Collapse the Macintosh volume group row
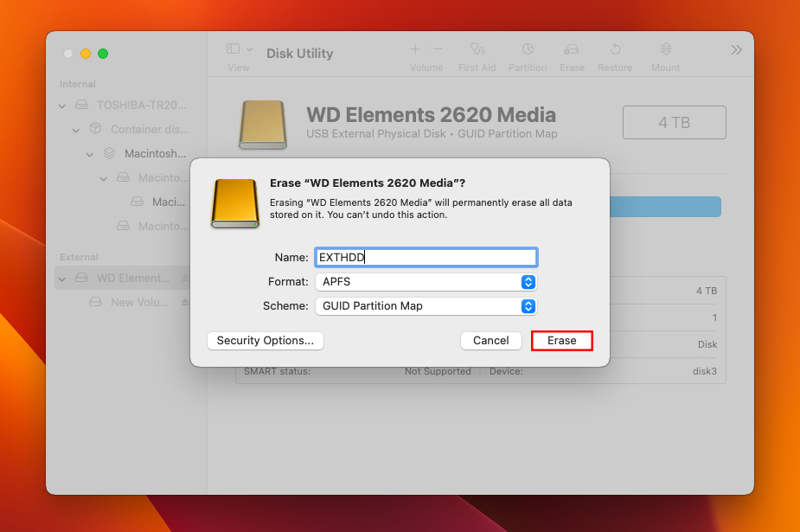The width and height of the screenshot is (800, 532). point(90,154)
